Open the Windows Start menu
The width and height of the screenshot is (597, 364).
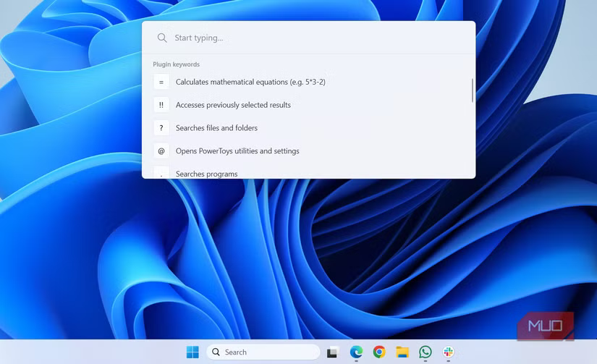coord(192,352)
